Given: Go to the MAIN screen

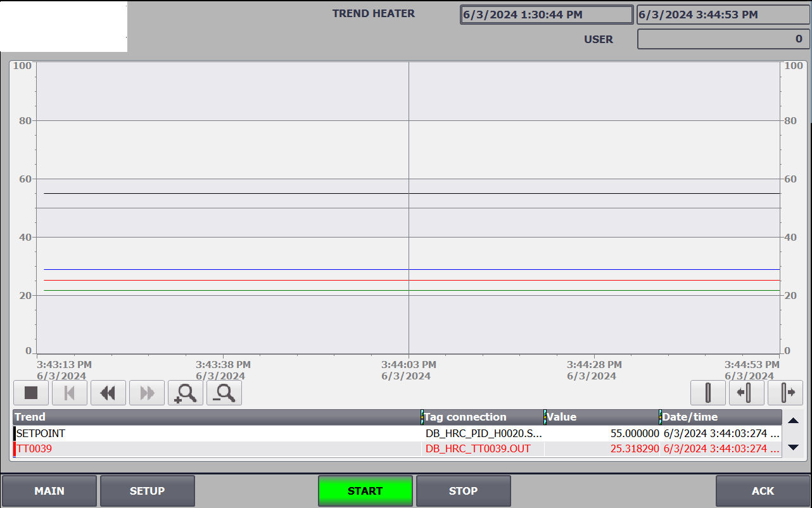Looking at the screenshot, I should click(x=49, y=491).
